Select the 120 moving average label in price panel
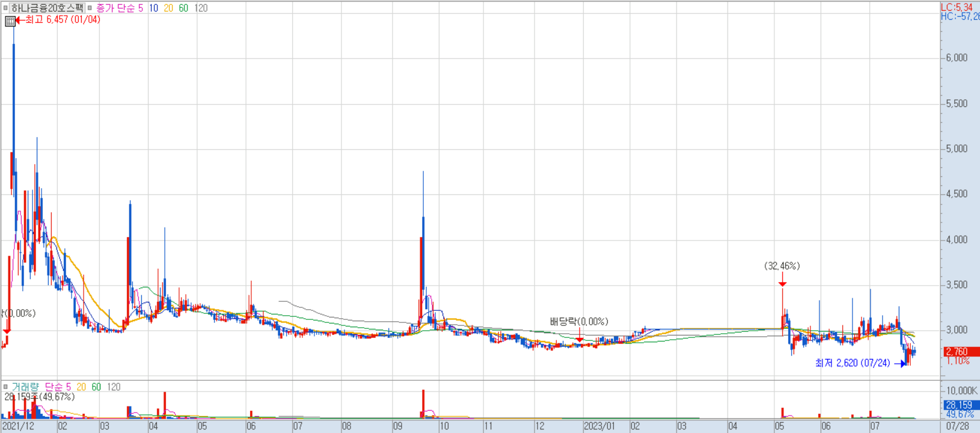Screen dimensions: 980x433 coord(201,8)
